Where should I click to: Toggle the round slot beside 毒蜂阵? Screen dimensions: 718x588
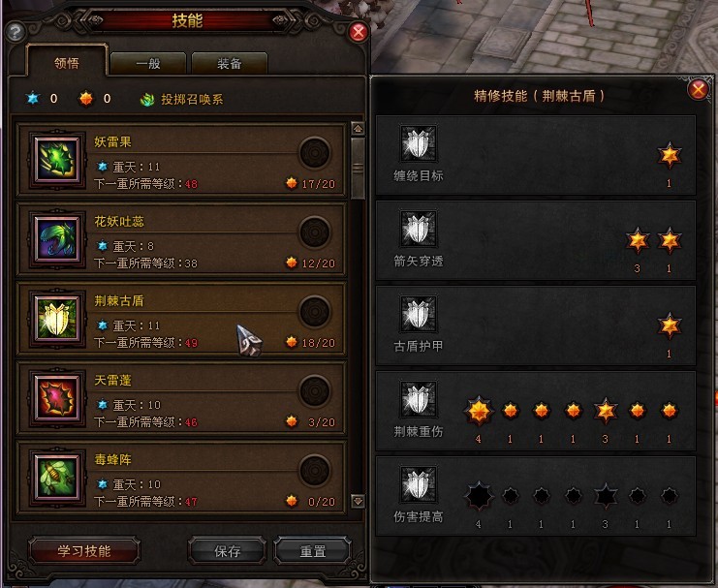[315, 471]
